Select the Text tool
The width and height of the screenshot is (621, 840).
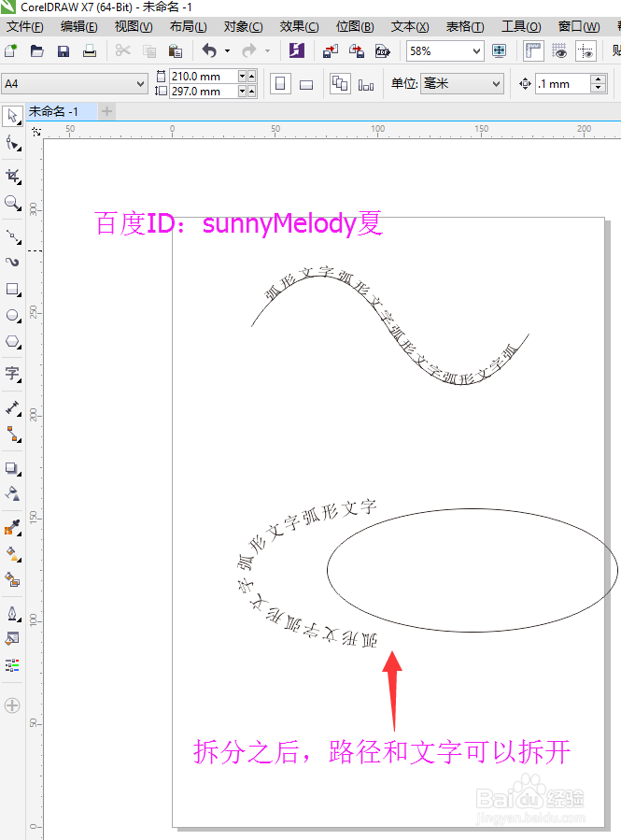point(12,374)
